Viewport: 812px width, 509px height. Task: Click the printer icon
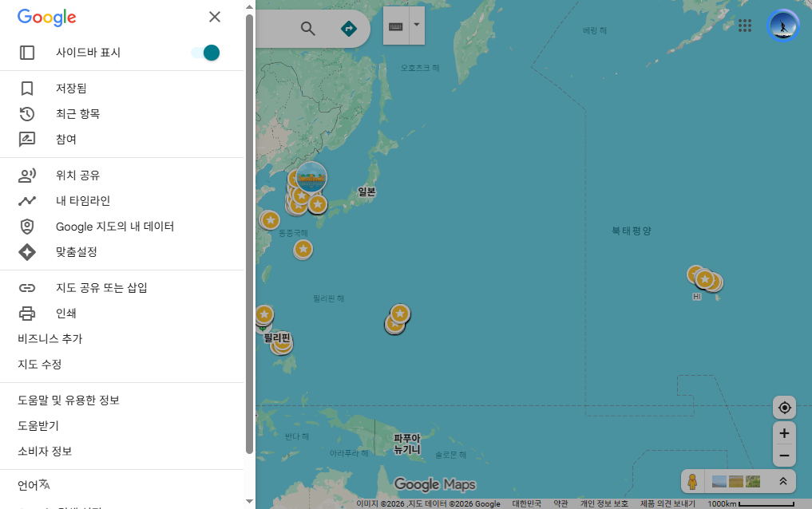27,314
